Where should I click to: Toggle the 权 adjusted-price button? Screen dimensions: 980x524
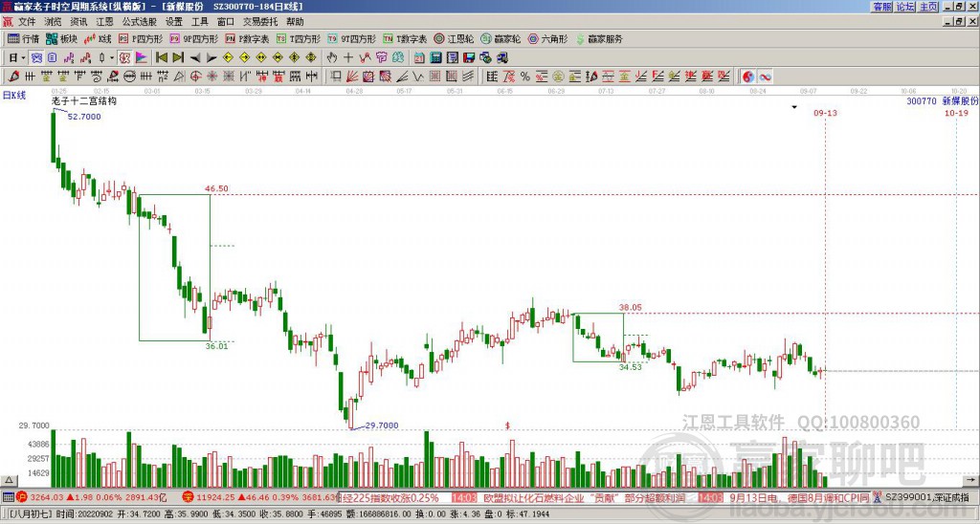[x=124, y=58]
